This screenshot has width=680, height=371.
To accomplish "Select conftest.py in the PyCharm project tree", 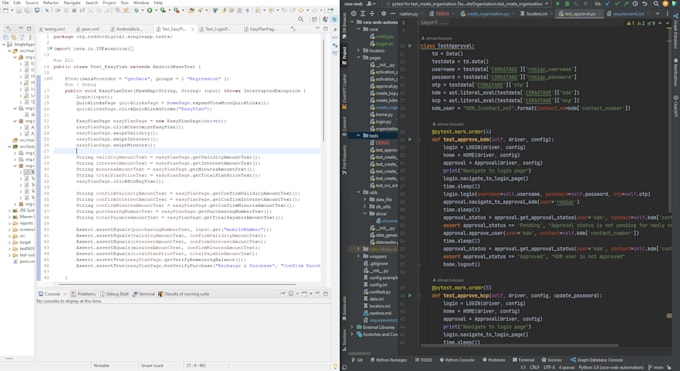I will pyautogui.click(x=376, y=292).
